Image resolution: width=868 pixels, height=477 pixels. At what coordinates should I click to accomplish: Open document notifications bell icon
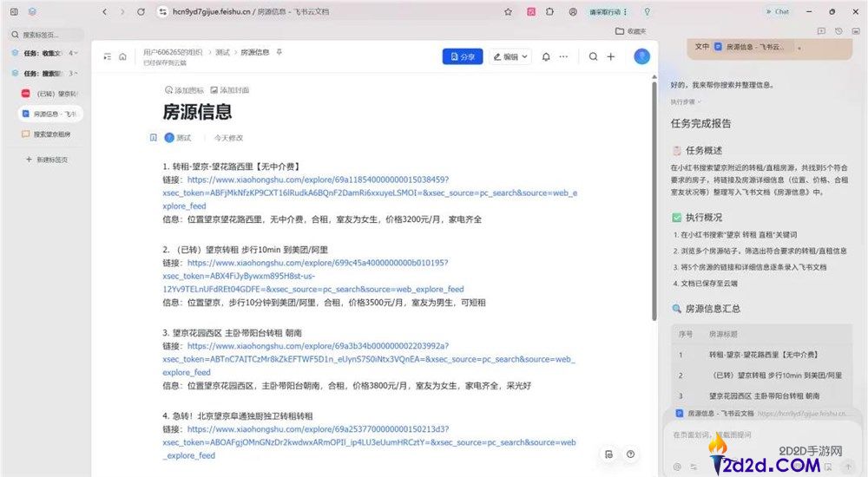[546, 56]
